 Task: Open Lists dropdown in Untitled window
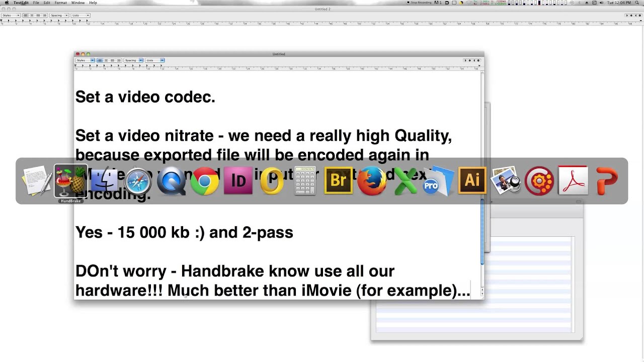(x=155, y=60)
